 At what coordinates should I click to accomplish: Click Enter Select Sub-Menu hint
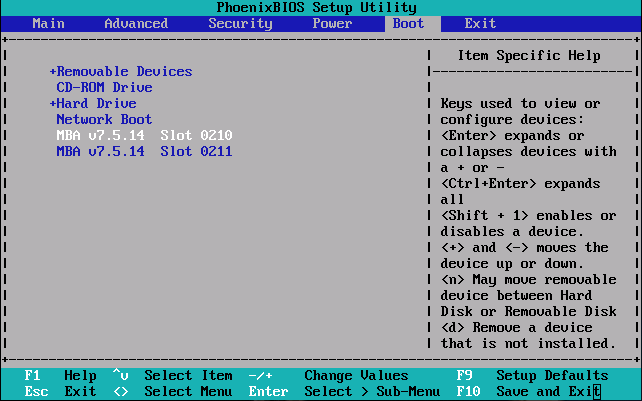point(344,391)
